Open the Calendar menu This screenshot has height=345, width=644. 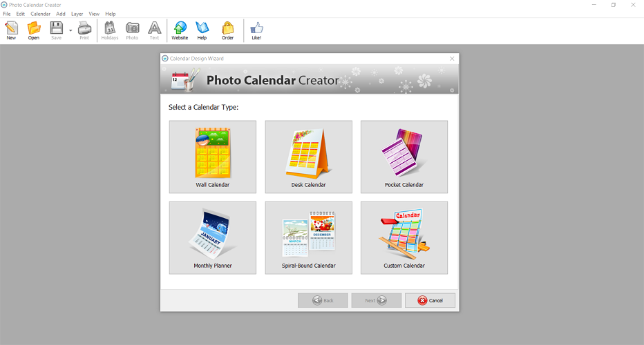pyautogui.click(x=40, y=14)
